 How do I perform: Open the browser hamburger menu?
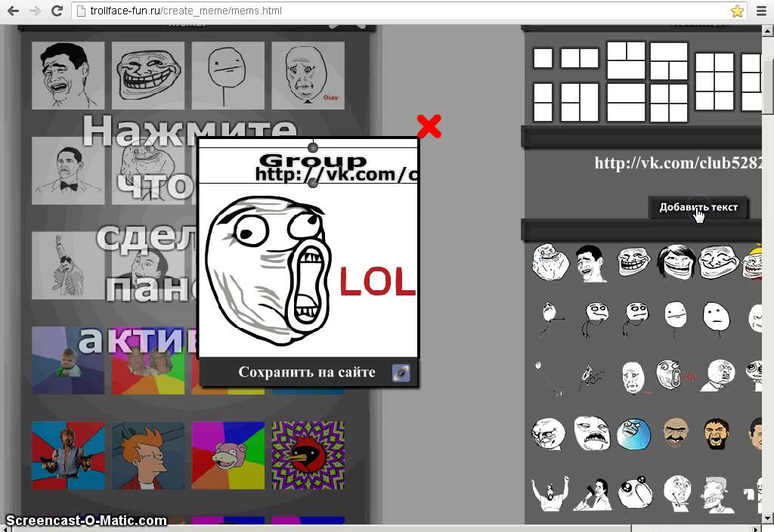[x=761, y=11]
